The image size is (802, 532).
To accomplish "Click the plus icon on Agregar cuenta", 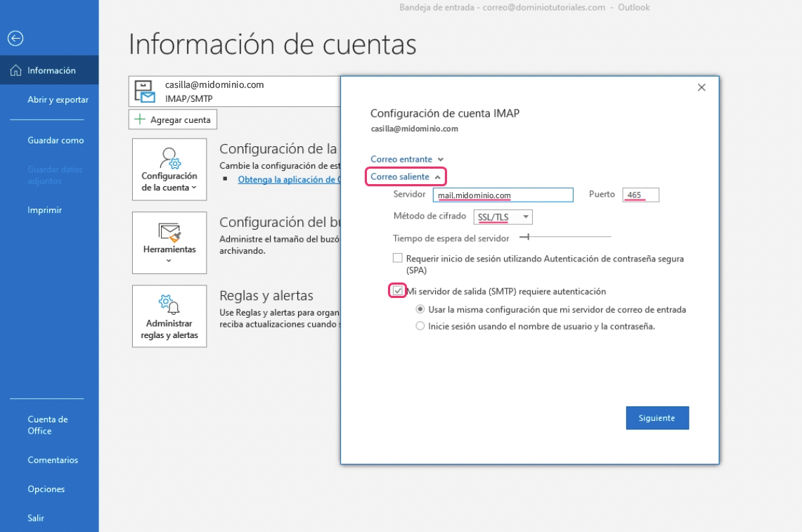I will click(x=140, y=119).
